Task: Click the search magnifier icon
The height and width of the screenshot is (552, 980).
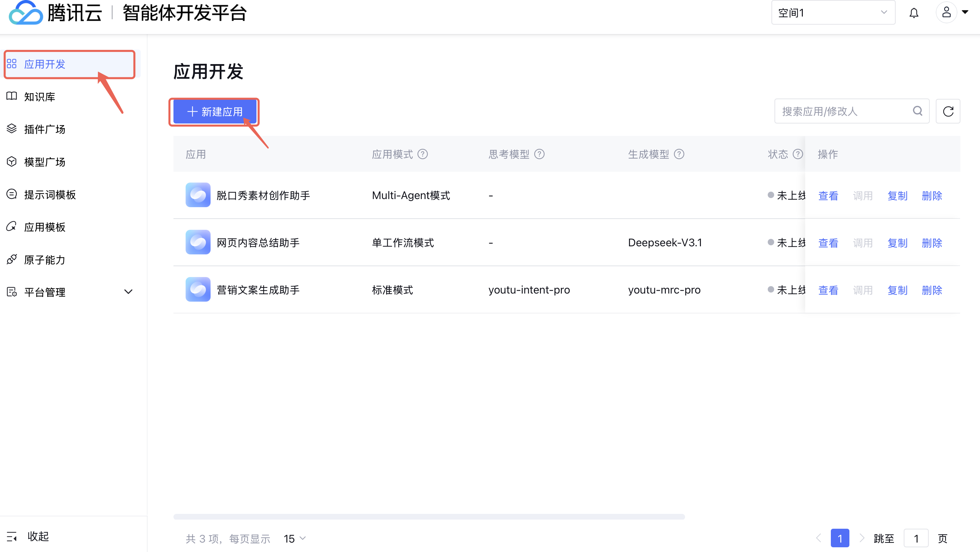Action: [917, 111]
